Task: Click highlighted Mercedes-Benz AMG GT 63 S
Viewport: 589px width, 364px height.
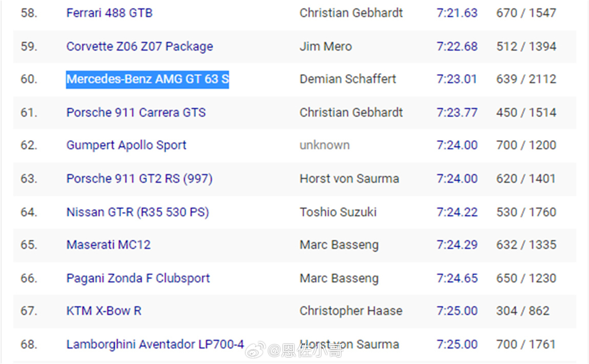Action: tap(148, 79)
